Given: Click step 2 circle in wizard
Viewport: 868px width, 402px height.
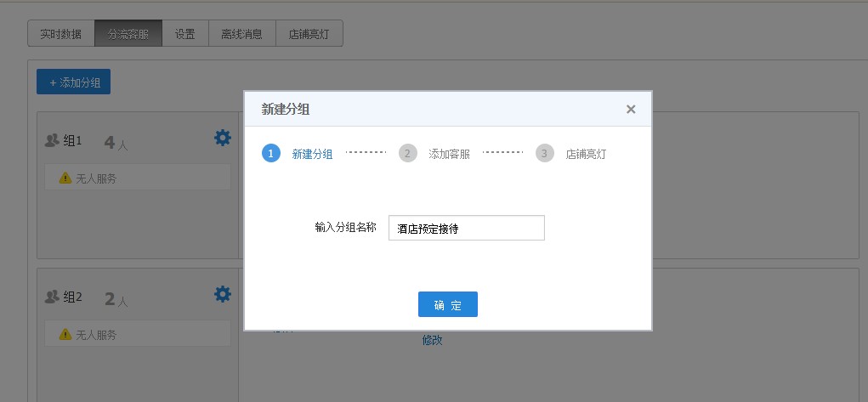Looking at the screenshot, I should pos(407,153).
